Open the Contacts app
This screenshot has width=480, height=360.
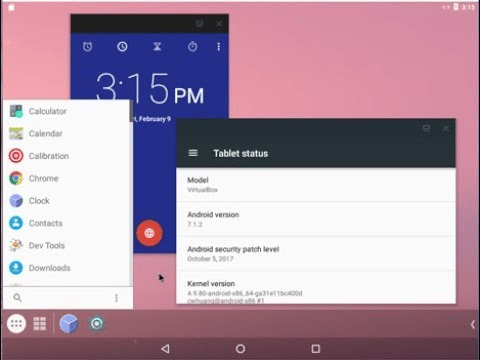click(67, 223)
